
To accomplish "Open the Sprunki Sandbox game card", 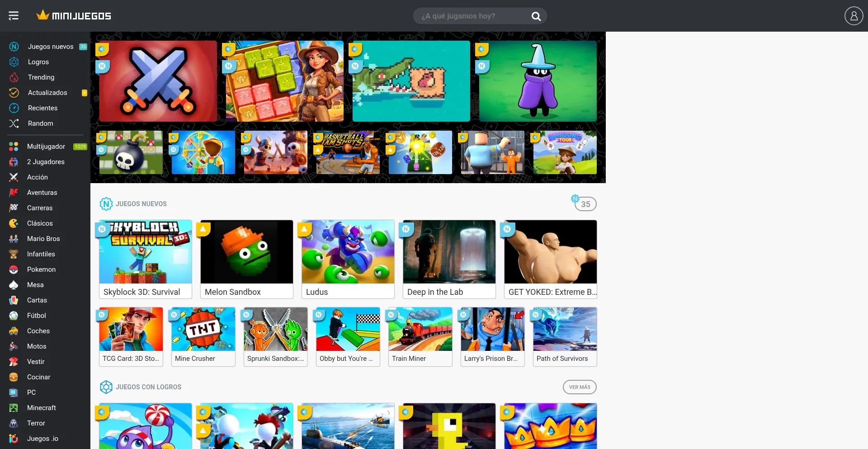I will [276, 337].
